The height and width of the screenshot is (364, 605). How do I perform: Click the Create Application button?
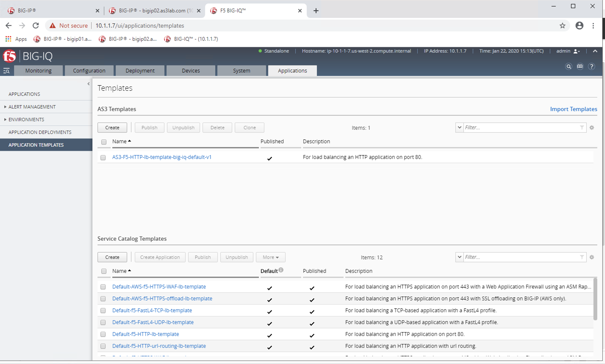160,257
